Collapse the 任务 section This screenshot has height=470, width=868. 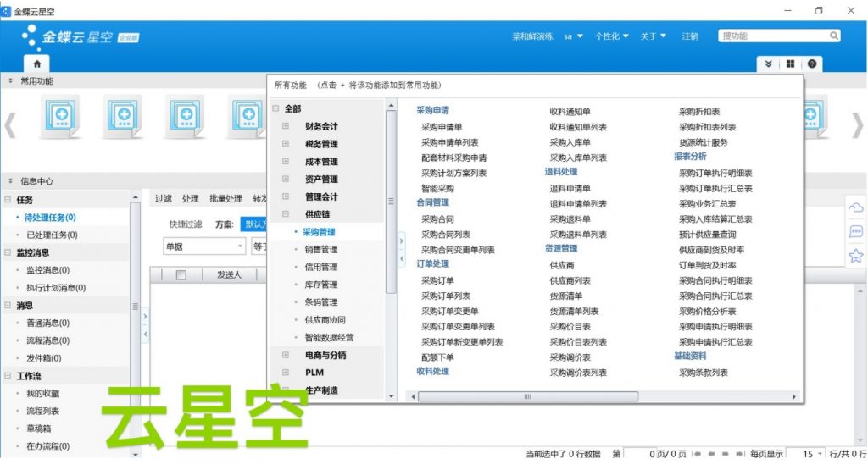[8, 200]
